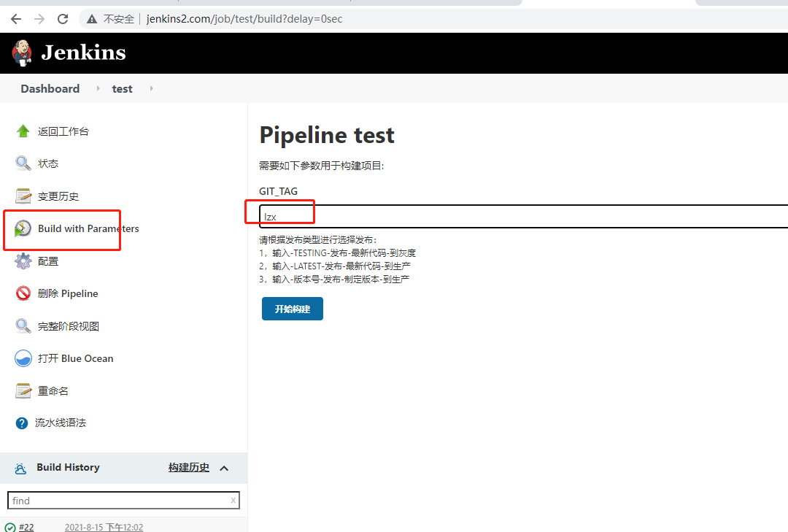
Task: Click the Pipeline test heading
Action: (327, 135)
